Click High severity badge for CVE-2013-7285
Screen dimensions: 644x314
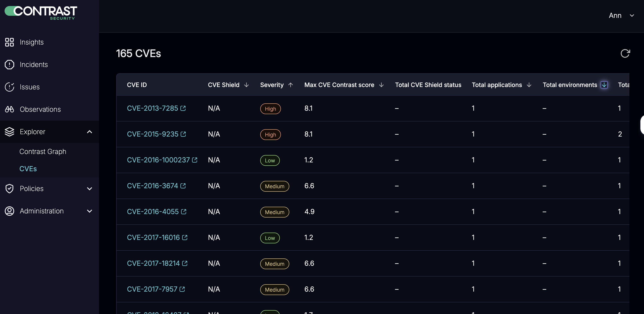[x=271, y=109]
